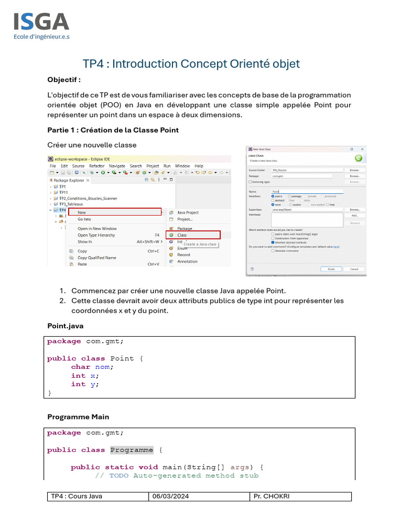This screenshot has height=532, width=399.
Task: Click the Collapse All icon in Package Explorer
Action: coord(147,180)
